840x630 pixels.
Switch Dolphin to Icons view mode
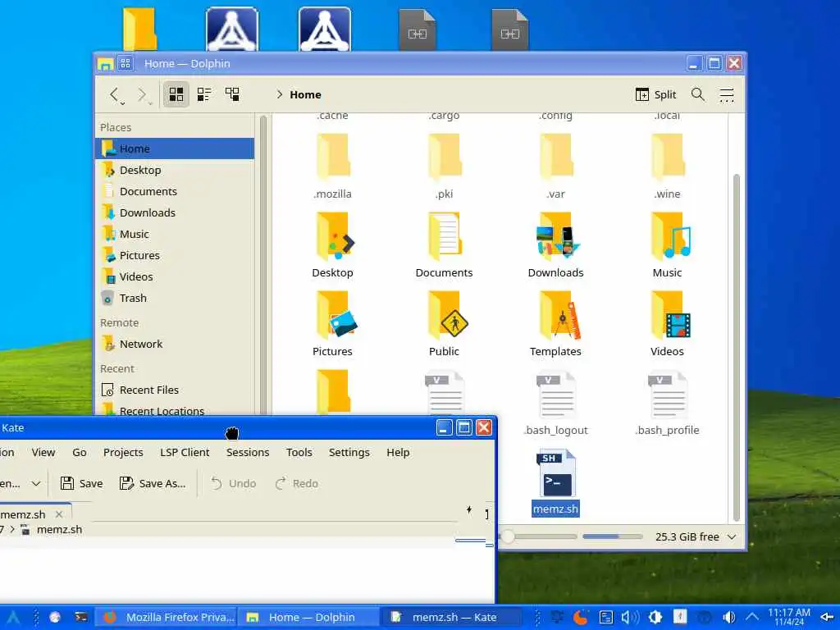[176, 95]
